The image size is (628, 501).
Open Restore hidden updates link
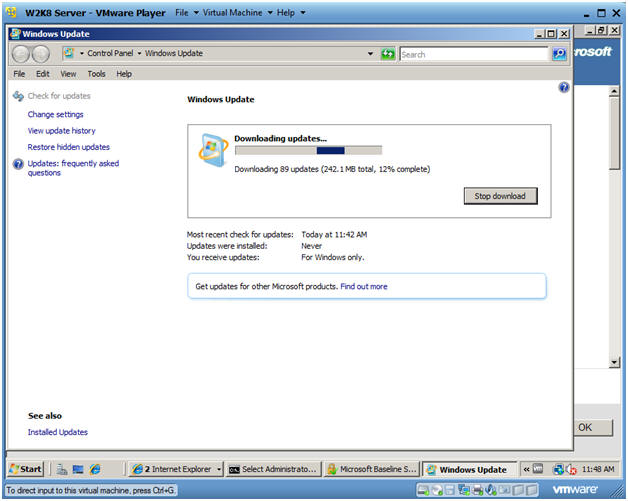(68, 147)
